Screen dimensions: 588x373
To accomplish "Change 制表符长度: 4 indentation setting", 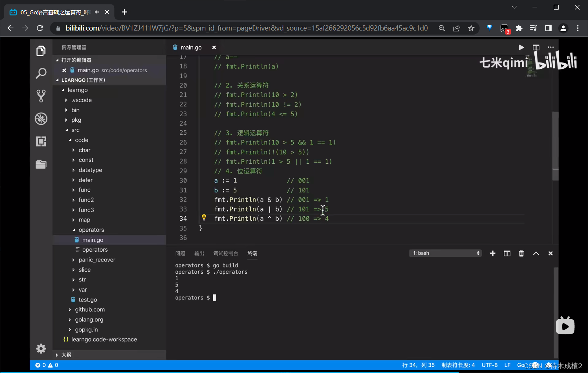I will [458, 365].
